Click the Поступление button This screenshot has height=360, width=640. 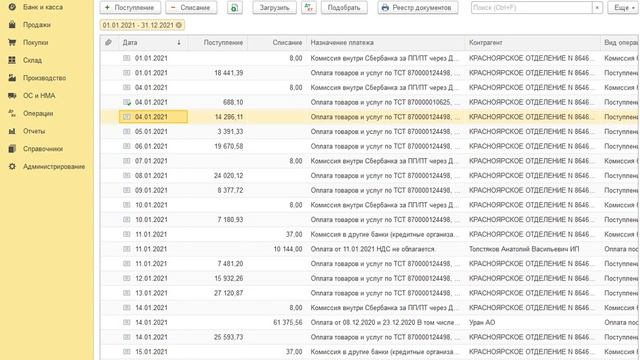[x=130, y=8]
